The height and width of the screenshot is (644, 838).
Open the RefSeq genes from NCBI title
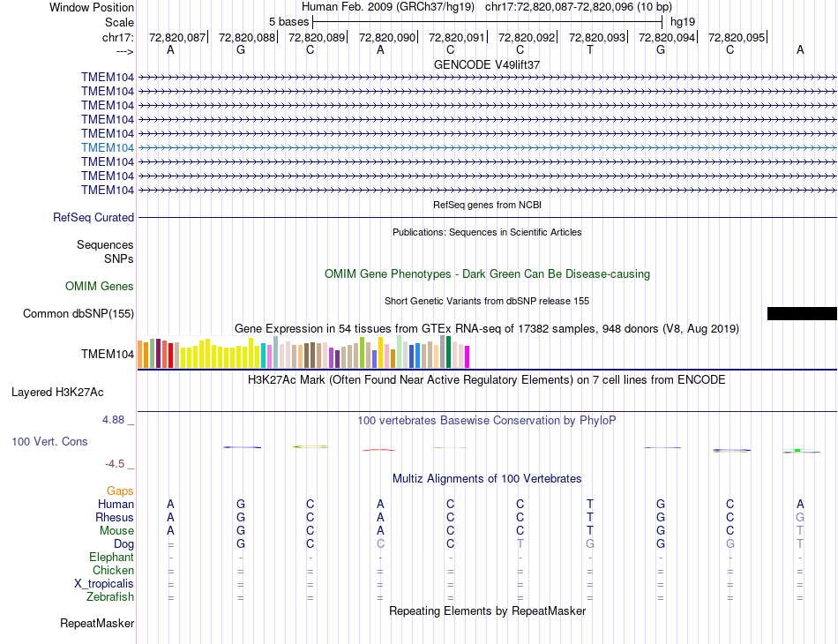pos(487,205)
